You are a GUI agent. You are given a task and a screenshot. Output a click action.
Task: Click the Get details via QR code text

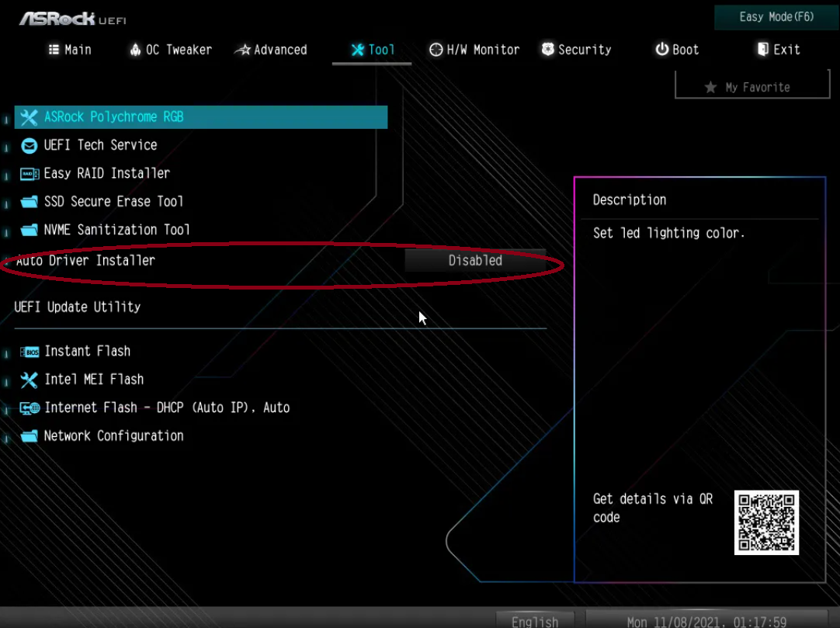[653, 508]
